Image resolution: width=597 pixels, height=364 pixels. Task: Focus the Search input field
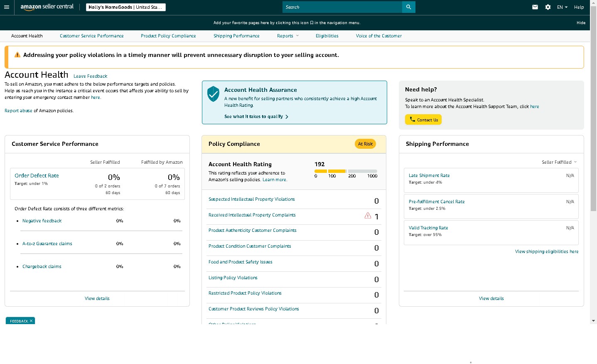(342, 7)
